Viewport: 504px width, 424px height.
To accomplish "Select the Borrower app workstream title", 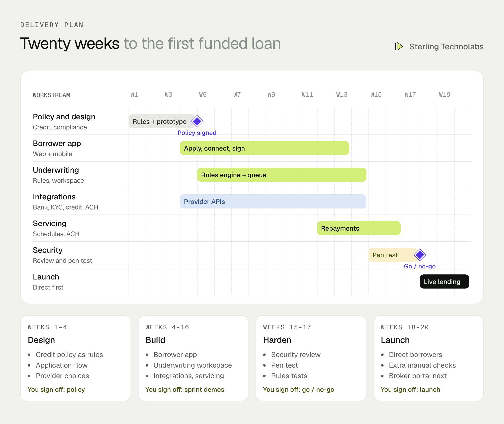I will pos(57,144).
